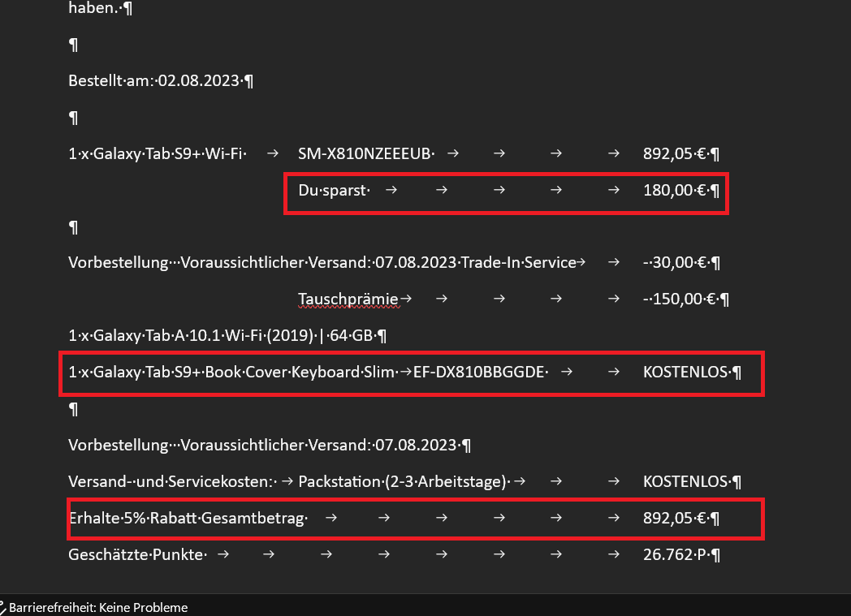Click the text 'Trade-In-Service'

tap(518, 262)
